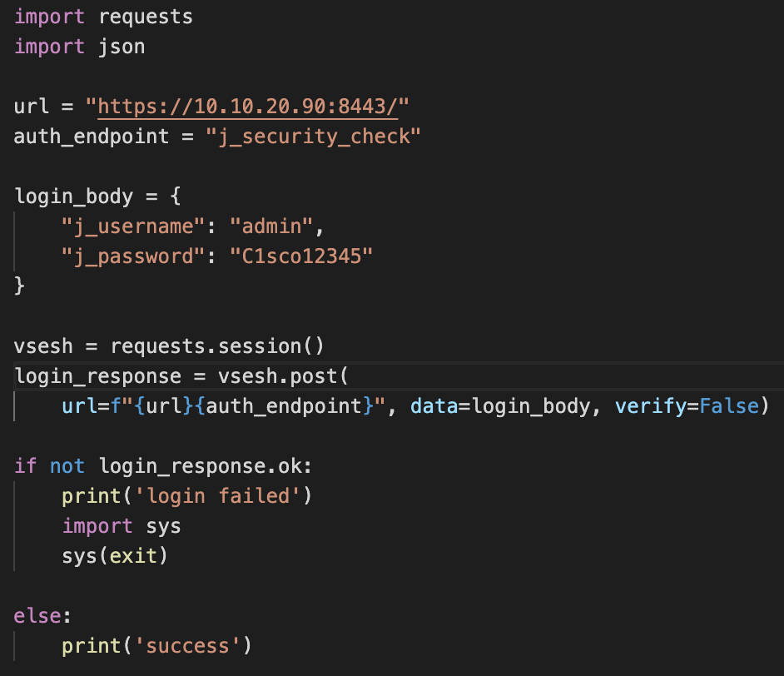This screenshot has height=676, width=784.
Task: Click the 'requests' module name in first import
Action: coord(146,17)
